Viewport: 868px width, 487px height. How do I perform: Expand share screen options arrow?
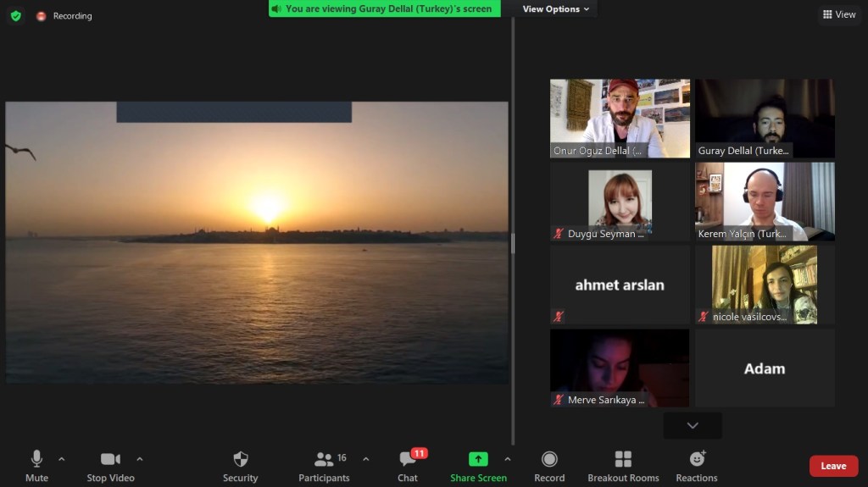click(508, 459)
